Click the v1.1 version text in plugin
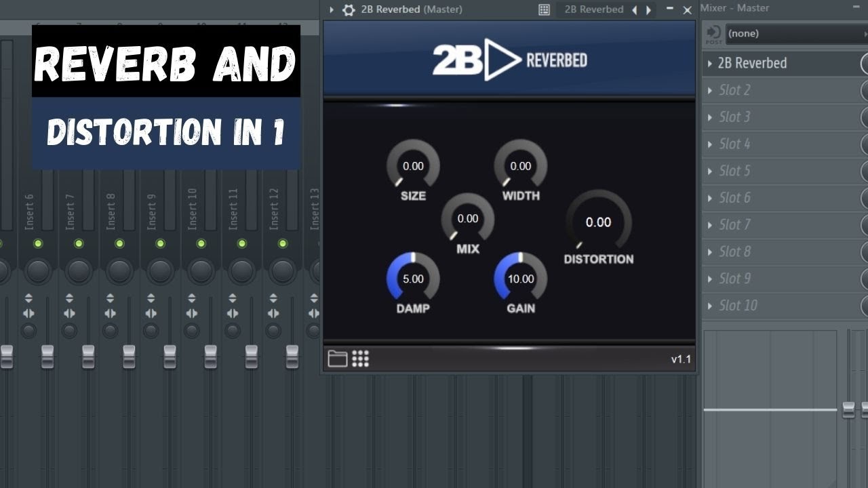 (x=681, y=359)
